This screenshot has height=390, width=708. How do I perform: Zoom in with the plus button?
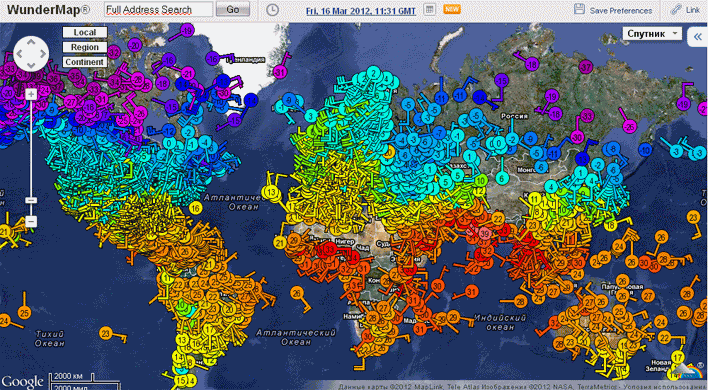coord(31,94)
